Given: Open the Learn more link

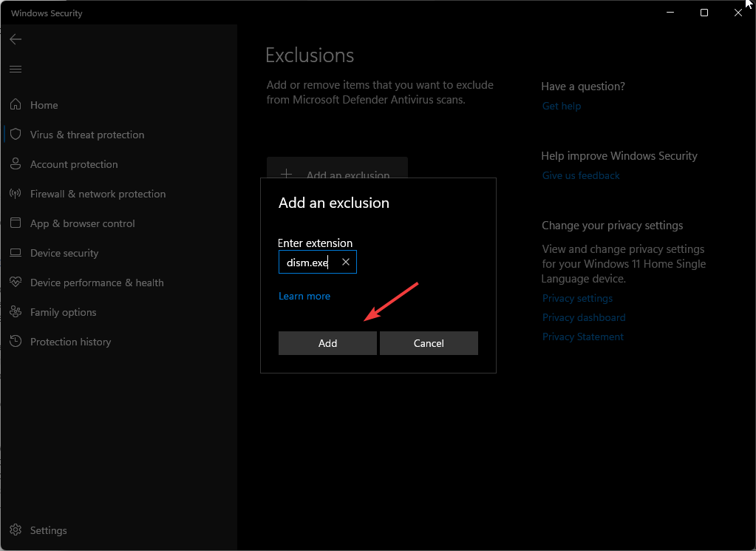Looking at the screenshot, I should [304, 297].
